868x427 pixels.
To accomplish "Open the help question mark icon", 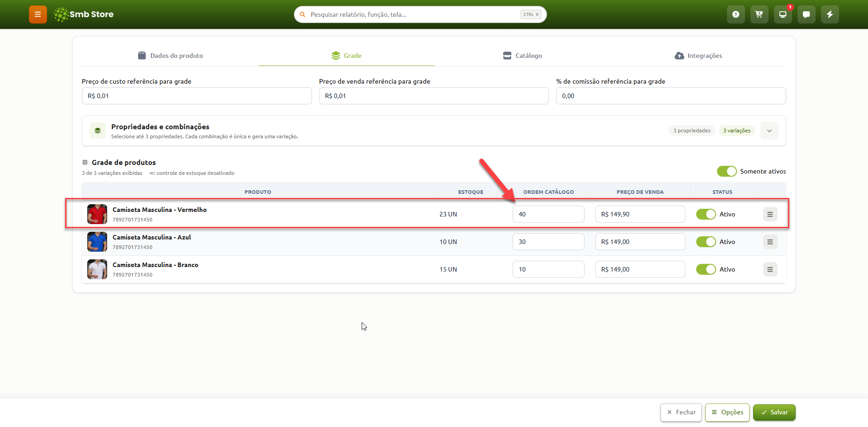I will (736, 14).
